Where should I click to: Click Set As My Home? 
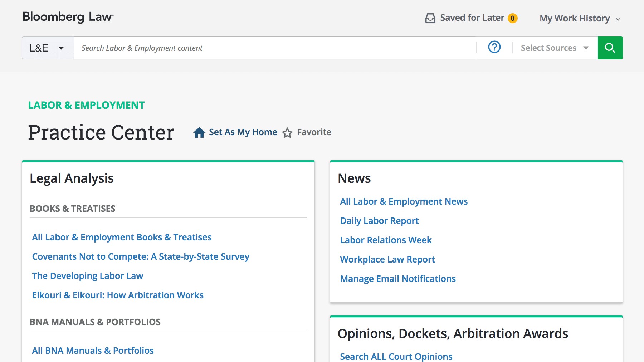tap(243, 132)
